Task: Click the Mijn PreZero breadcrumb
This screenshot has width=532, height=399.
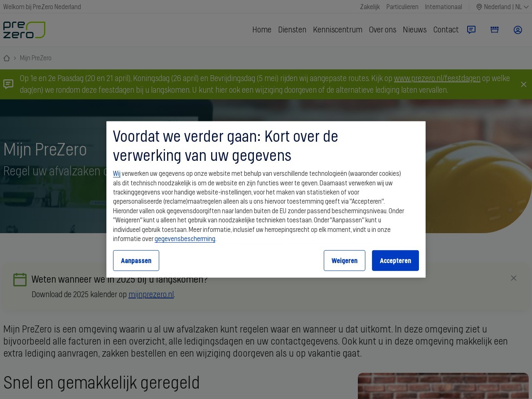Action: pyautogui.click(x=36, y=58)
